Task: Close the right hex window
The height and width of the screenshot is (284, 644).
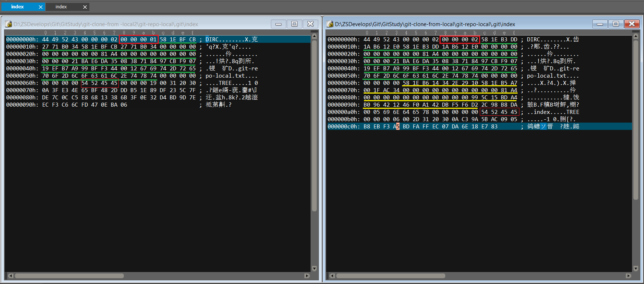Action: [x=632, y=24]
